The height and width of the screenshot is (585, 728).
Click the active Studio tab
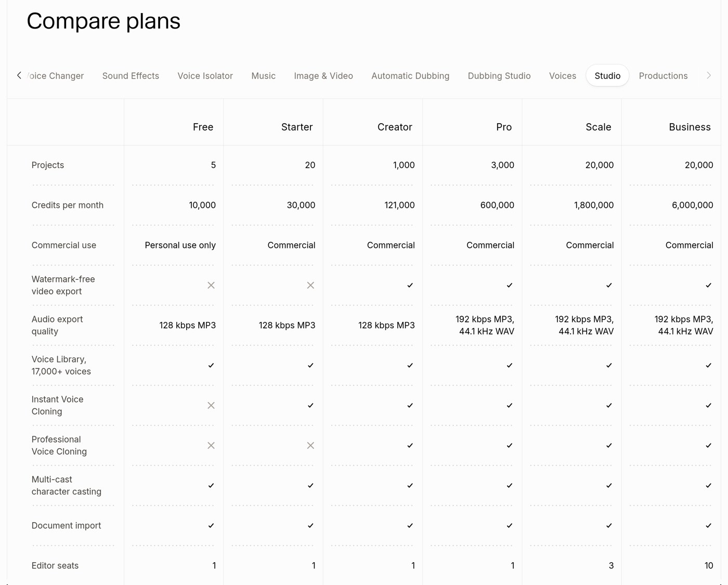607,76
